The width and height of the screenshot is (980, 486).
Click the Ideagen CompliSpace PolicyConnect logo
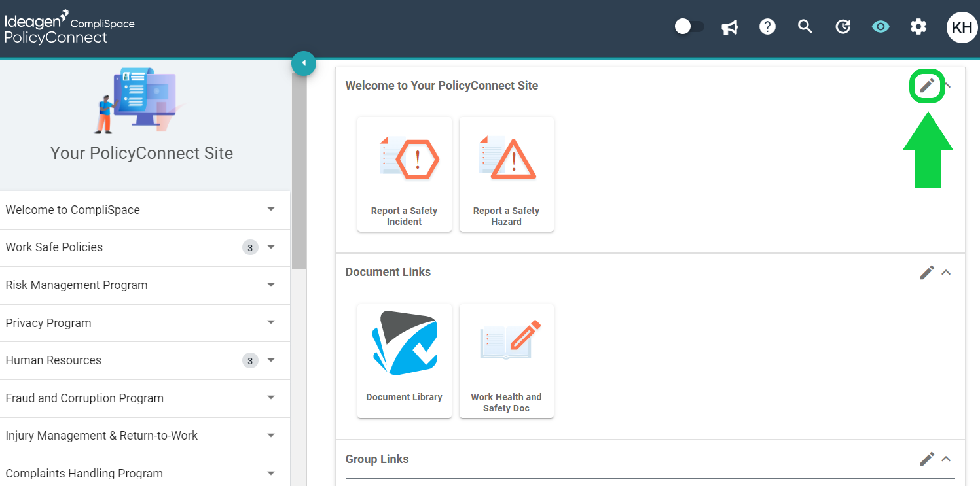click(69, 27)
